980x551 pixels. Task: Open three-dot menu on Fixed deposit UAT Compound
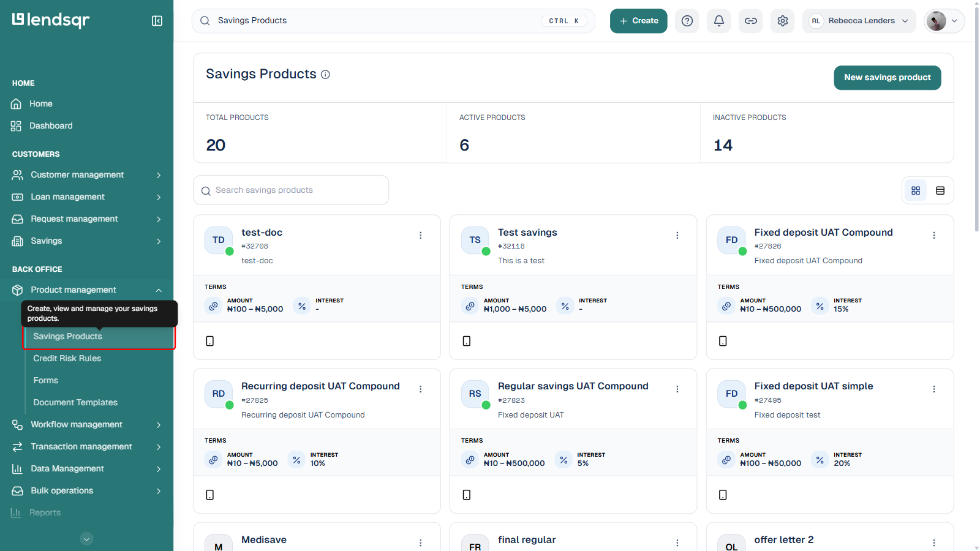[934, 235]
